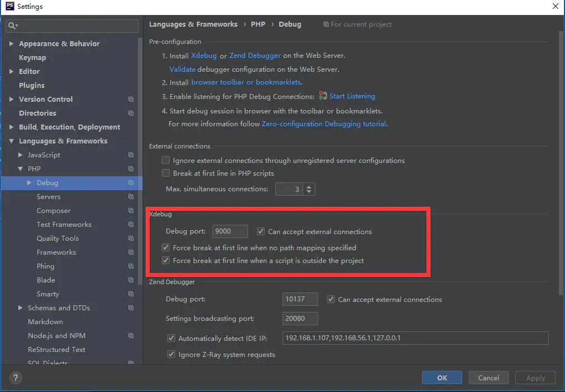
Task: Toggle Force break when script is outside project
Action: pos(165,260)
